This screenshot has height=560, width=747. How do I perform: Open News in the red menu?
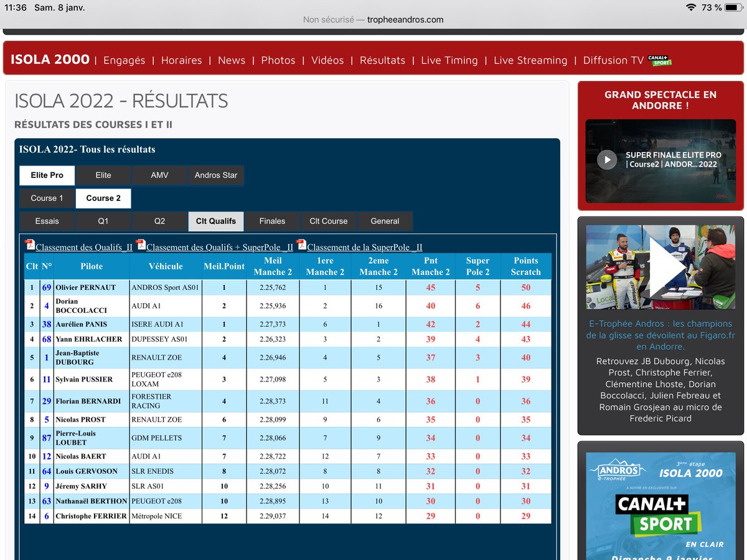tap(232, 60)
